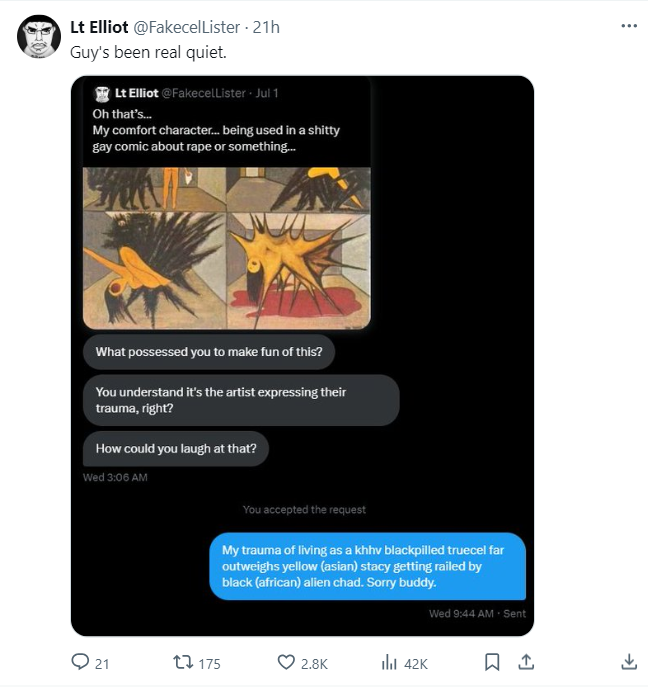Click the 2.8K likes count
648x690 pixels.
[x=315, y=663]
